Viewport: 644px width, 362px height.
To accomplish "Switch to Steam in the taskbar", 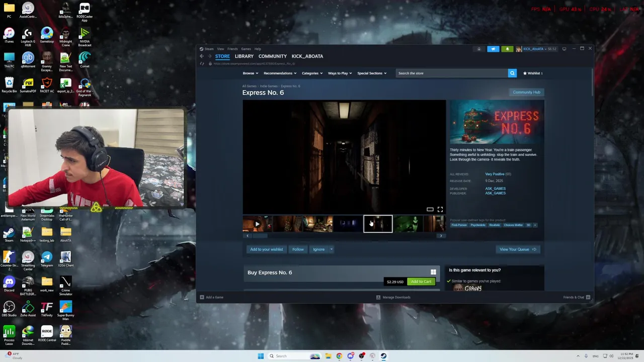I will pos(383,356).
